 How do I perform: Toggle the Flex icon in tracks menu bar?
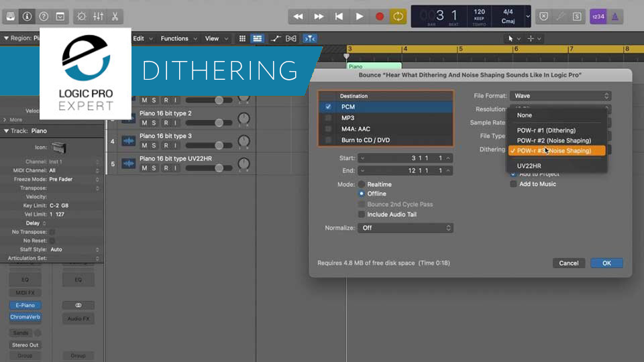290,39
